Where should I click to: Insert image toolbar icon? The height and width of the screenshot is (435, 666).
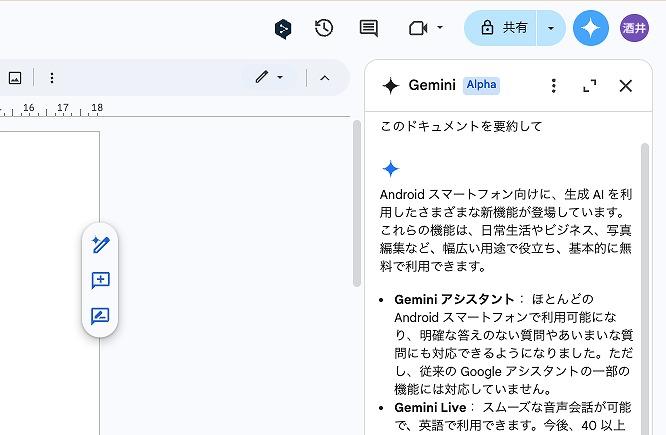15,78
